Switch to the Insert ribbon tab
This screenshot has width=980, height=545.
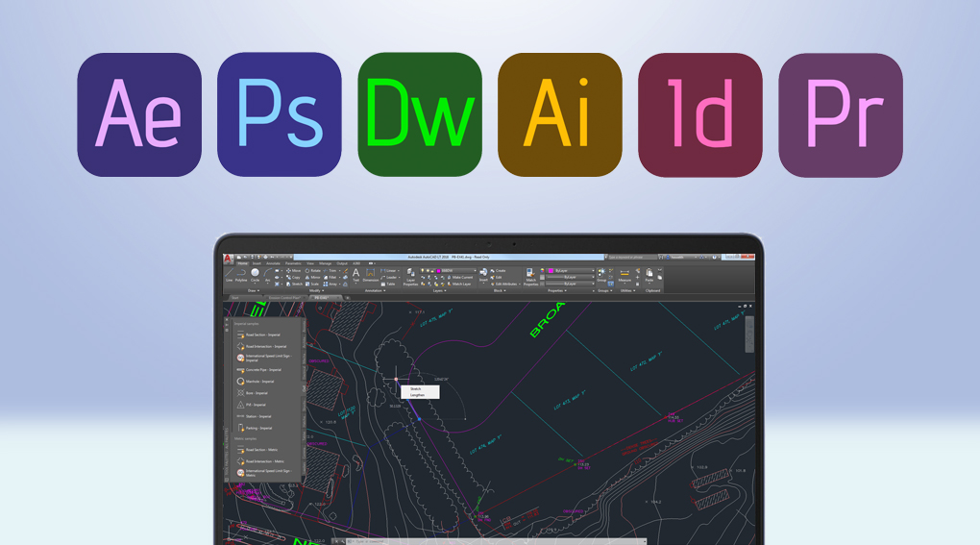[257, 263]
